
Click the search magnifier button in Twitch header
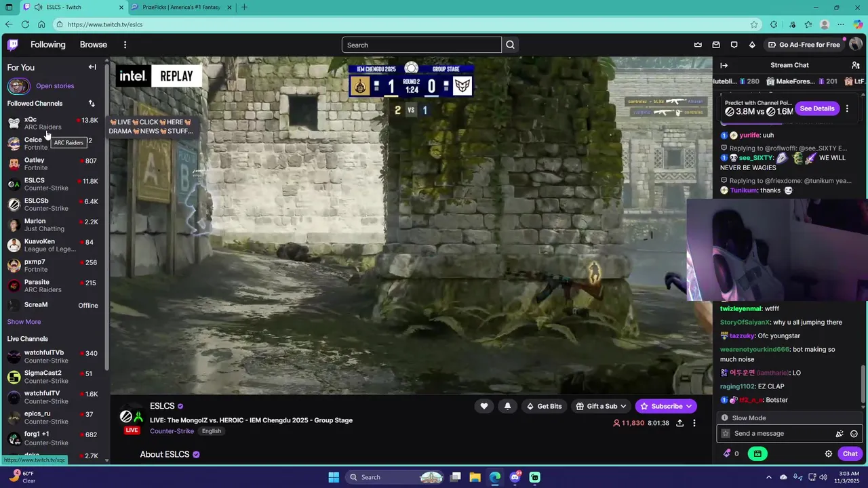pos(511,45)
